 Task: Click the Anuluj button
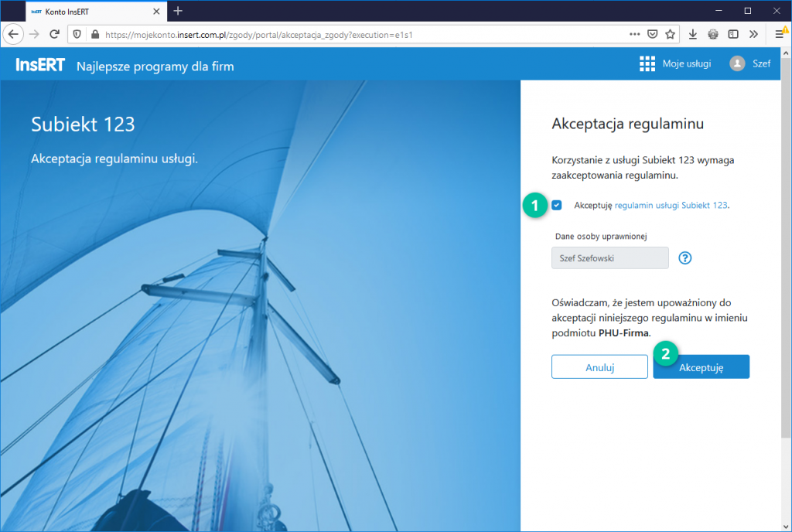[x=599, y=367]
